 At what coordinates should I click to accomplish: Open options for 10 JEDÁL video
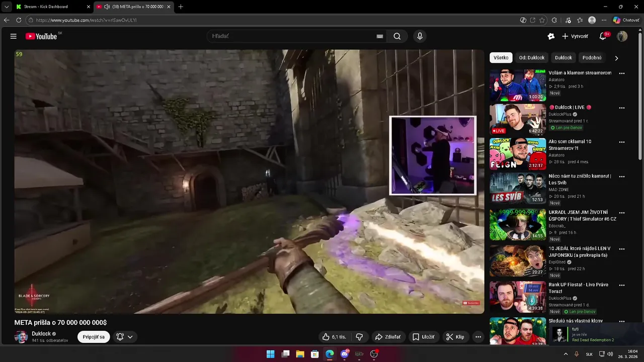pyautogui.click(x=622, y=249)
